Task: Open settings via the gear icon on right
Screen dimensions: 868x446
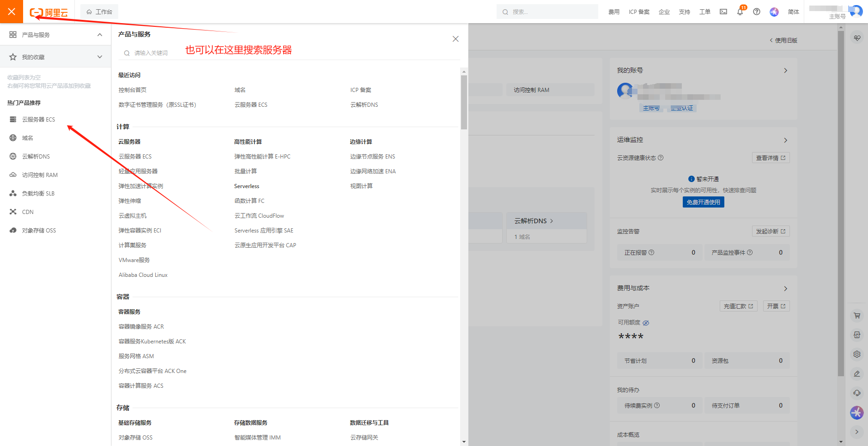Action: coord(857,354)
